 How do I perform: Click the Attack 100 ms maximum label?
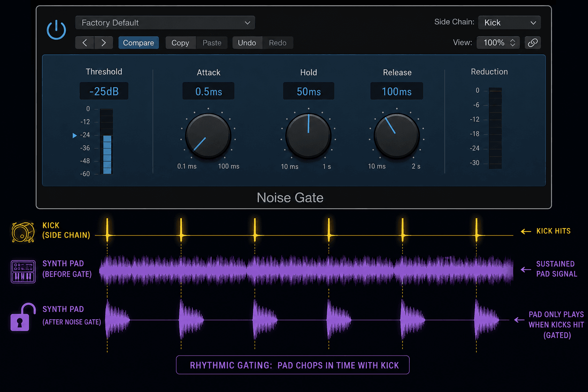(229, 166)
